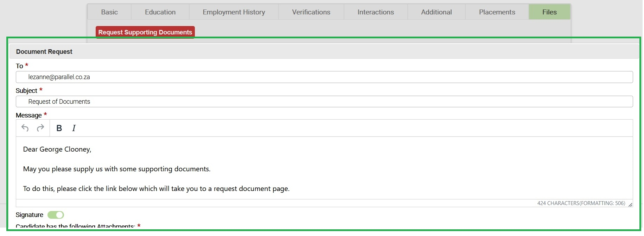Click the Subject input field
Image resolution: width=644 pixels, height=236 pixels.
coord(324,102)
